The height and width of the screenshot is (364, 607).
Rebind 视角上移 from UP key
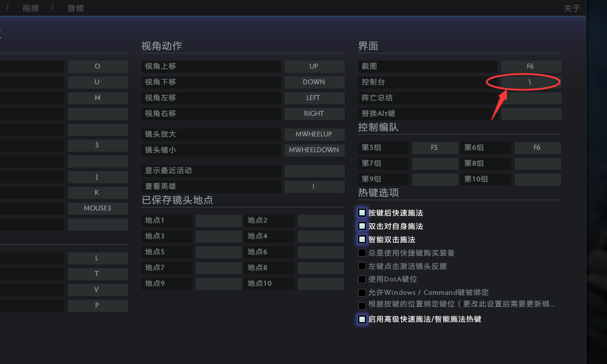click(x=314, y=66)
